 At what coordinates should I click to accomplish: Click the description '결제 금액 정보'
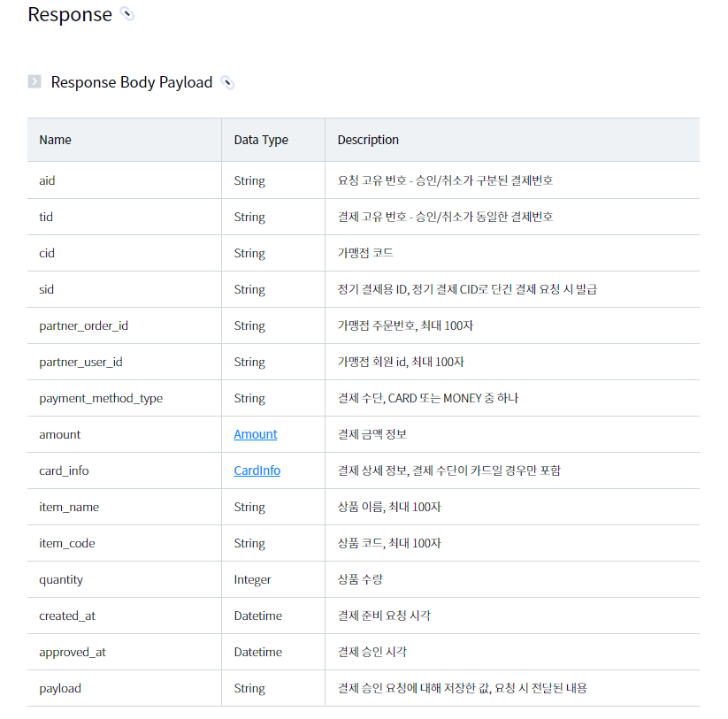pyautogui.click(x=372, y=434)
